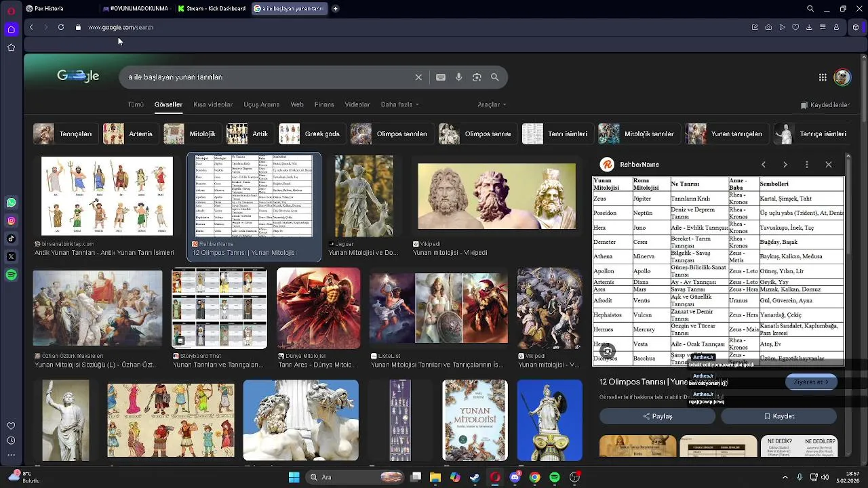Switch to 'Tümü' results tab
This screenshot has height=488, width=868.
[136, 105]
